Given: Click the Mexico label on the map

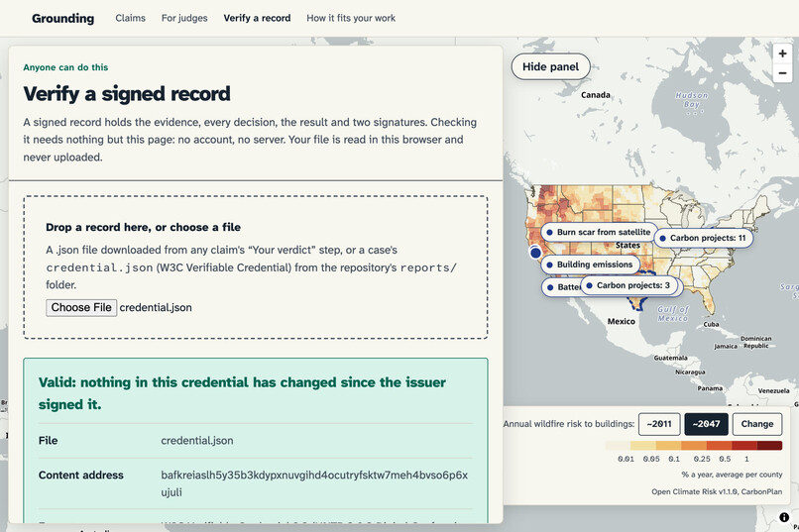Looking at the screenshot, I should (x=622, y=321).
